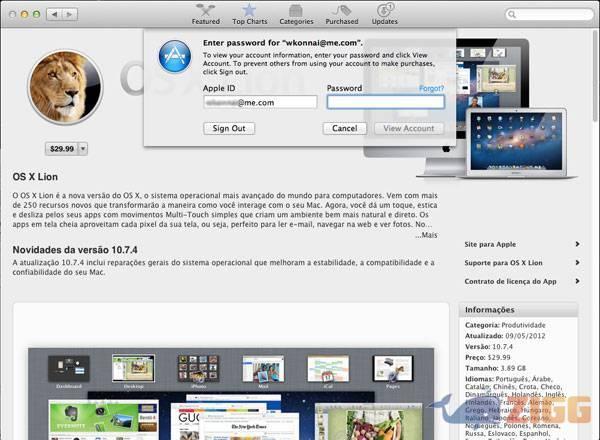The width and height of the screenshot is (600, 440).
Task: Go back with the left arrow button
Action: pyautogui.click(x=54, y=15)
